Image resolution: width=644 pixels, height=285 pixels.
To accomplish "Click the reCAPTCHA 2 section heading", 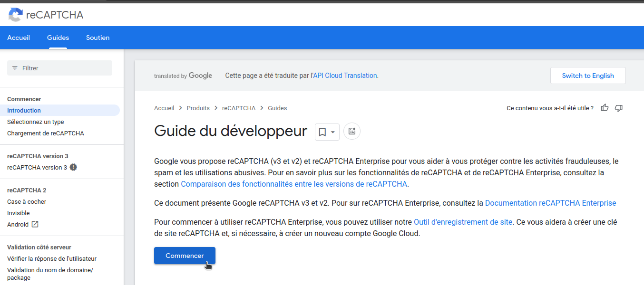I will click(27, 190).
